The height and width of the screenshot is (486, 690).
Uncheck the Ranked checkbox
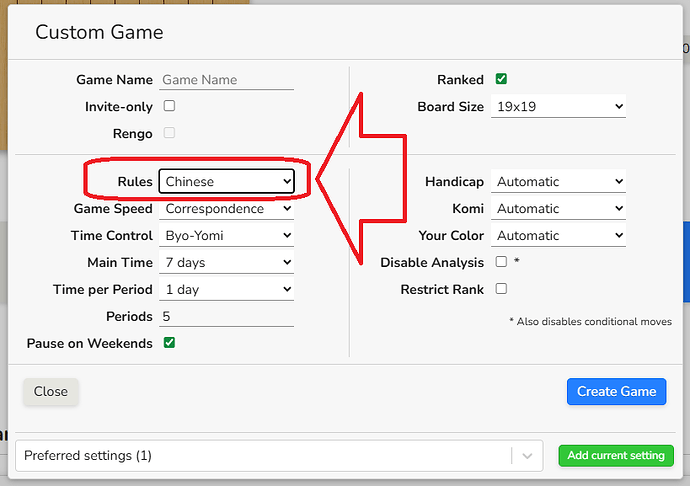pos(501,79)
